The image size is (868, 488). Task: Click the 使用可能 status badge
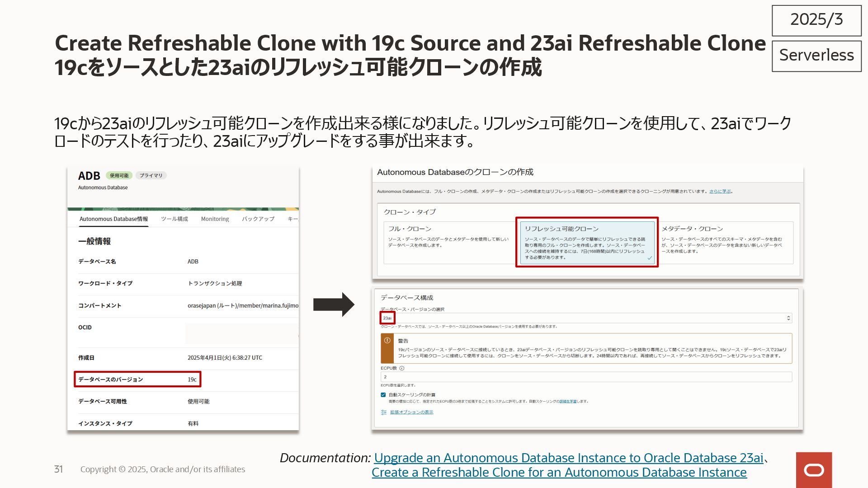[119, 175]
